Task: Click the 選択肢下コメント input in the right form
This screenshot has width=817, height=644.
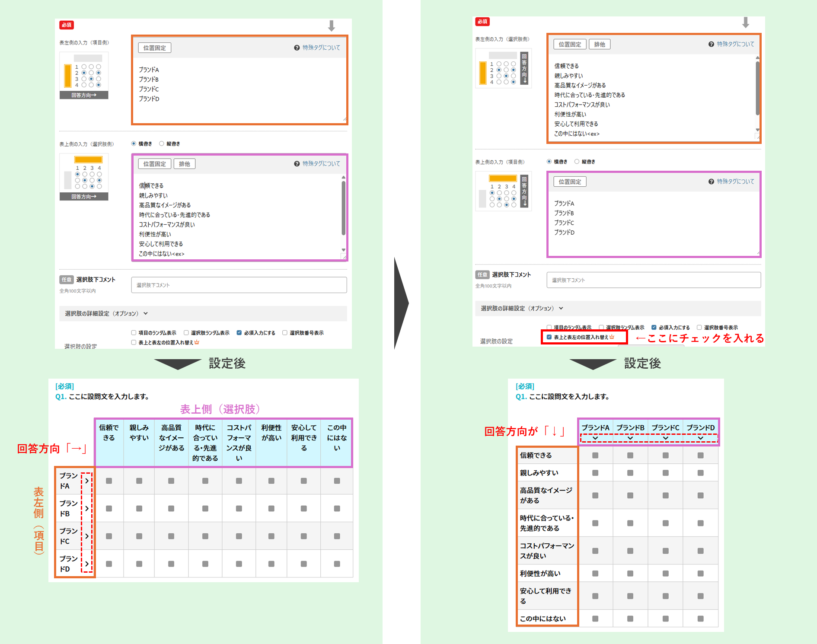Action: pyautogui.click(x=653, y=280)
